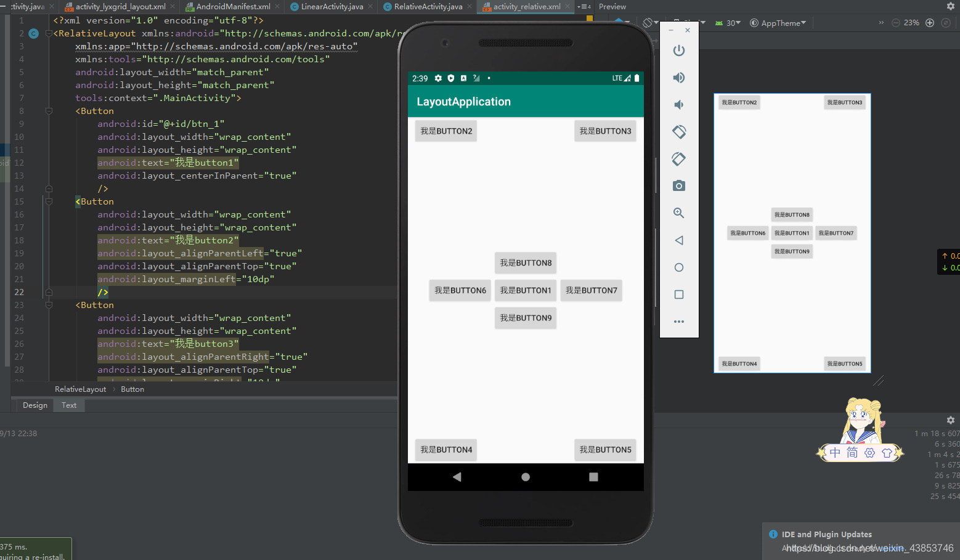Tap 我是BUTTON6 on the phone

(x=460, y=291)
